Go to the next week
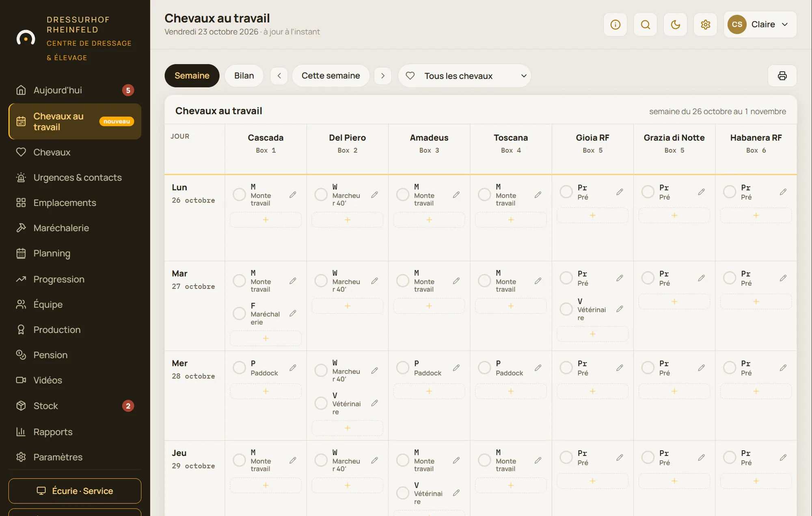The image size is (812, 516). pos(382,76)
